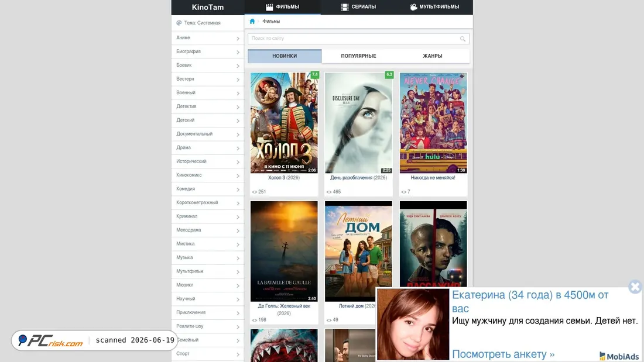
Task: Expand the Военный category chevron
Action: click(238, 93)
